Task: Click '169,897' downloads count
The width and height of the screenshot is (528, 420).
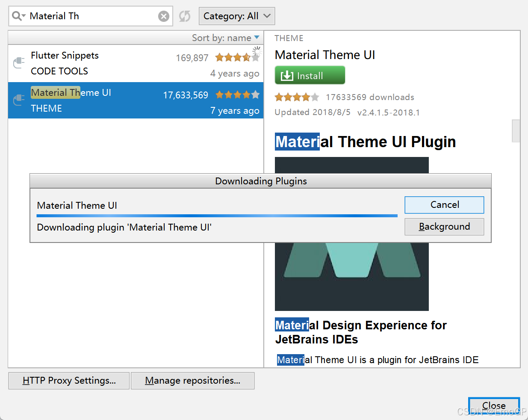Action: [x=192, y=58]
